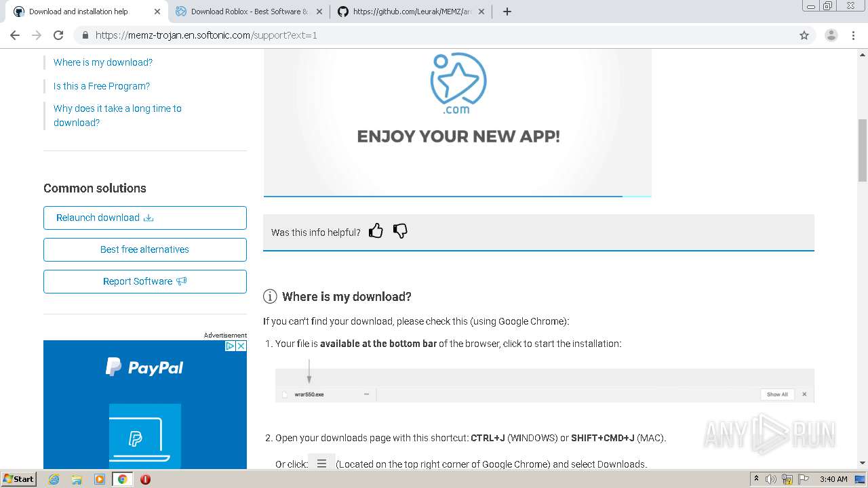Switch to the github.com/Leurak/MEMZ tab
This screenshot has width=868, height=488.
[412, 12]
